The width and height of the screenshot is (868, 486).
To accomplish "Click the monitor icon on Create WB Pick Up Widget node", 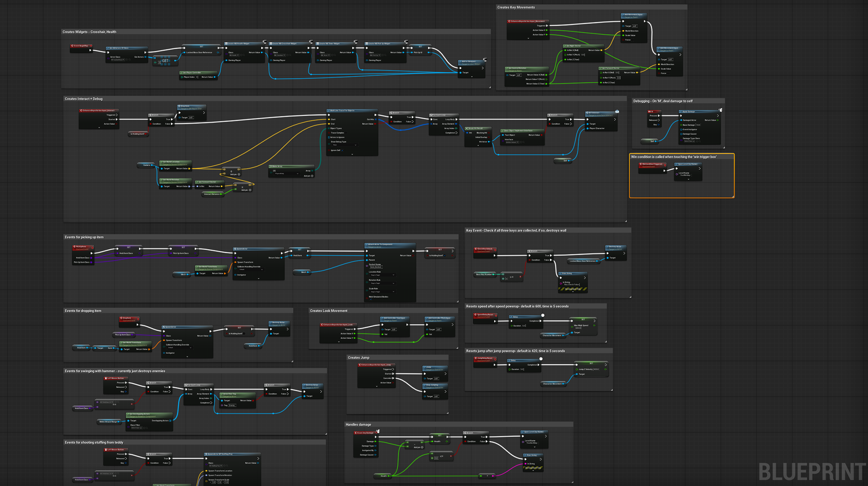I will (406, 42).
